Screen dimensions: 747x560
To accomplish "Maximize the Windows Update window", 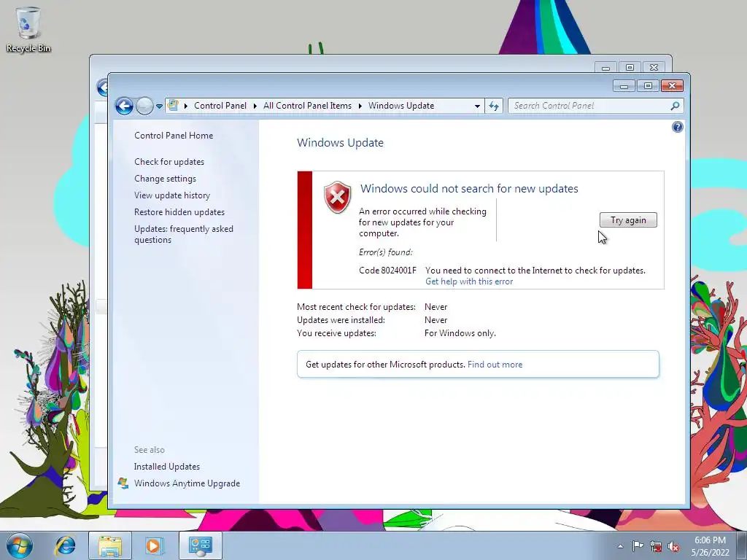I will 648,86.
